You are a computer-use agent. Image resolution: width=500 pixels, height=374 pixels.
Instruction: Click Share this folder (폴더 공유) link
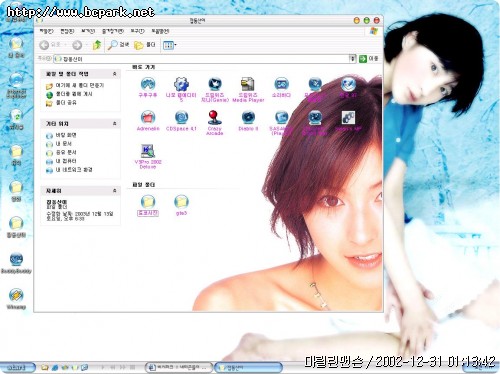[61, 103]
